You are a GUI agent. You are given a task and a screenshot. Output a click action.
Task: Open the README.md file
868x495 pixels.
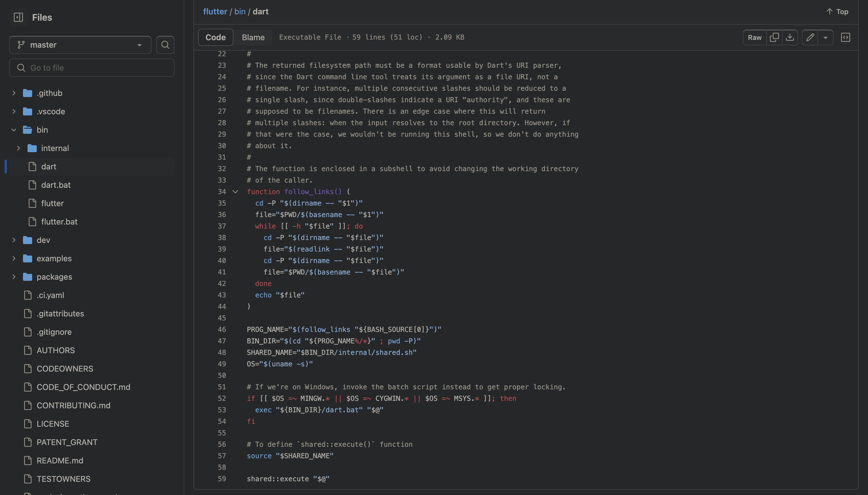click(60, 461)
